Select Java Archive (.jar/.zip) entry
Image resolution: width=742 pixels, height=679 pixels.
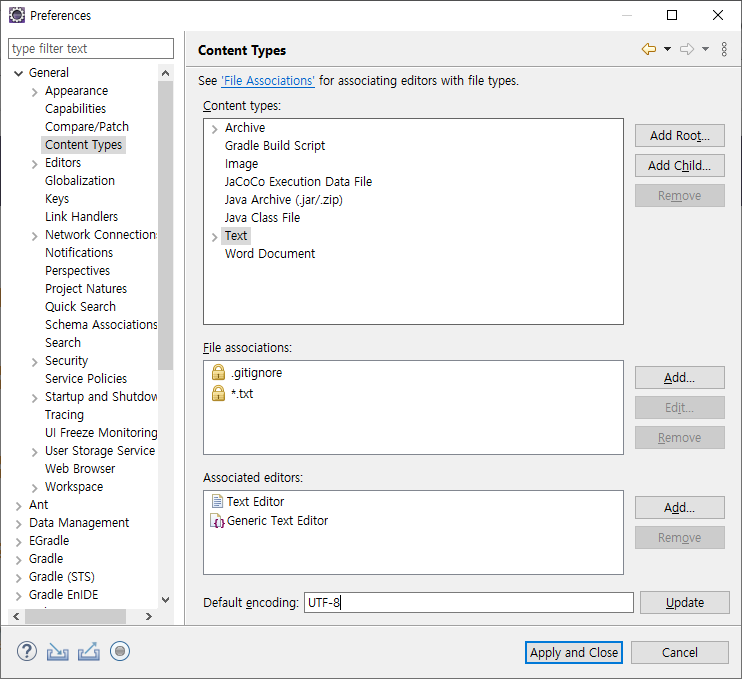(x=283, y=200)
